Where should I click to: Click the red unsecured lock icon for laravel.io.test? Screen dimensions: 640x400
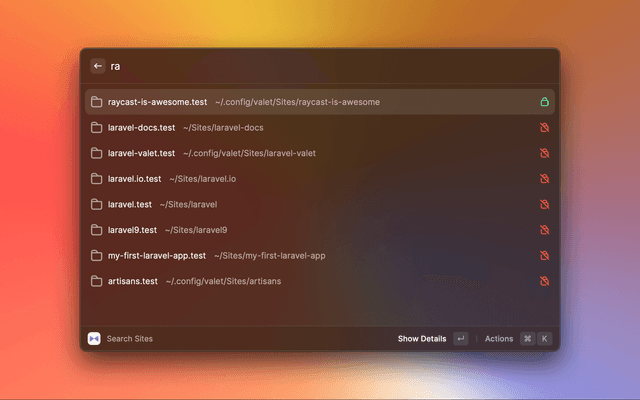point(544,179)
